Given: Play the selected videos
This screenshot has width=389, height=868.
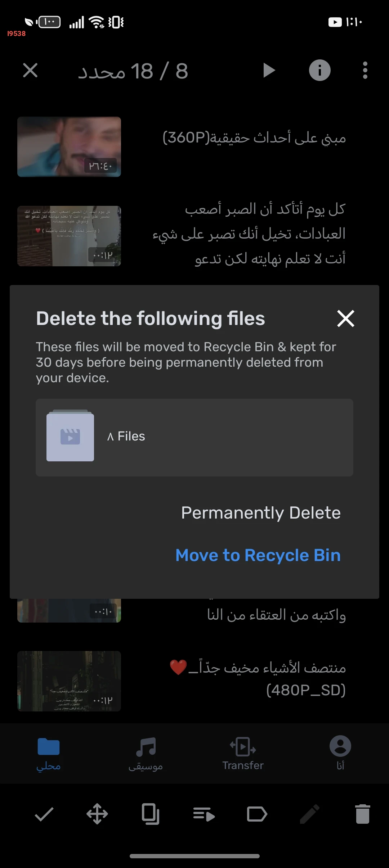Looking at the screenshot, I should 269,70.
